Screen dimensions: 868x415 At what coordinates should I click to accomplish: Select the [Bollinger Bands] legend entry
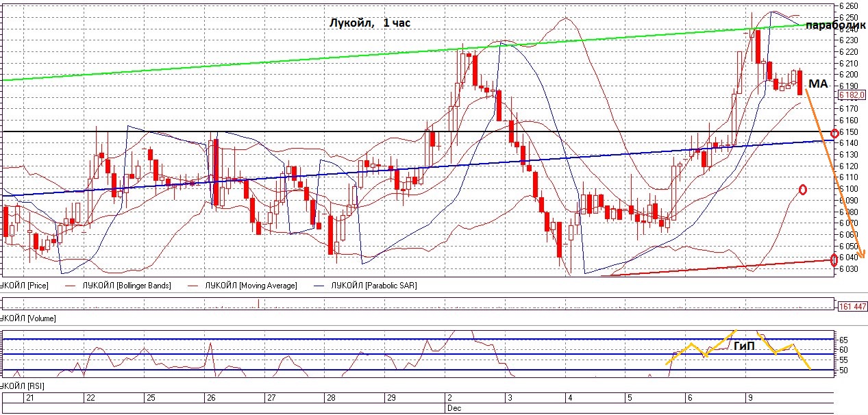pyautogui.click(x=126, y=285)
